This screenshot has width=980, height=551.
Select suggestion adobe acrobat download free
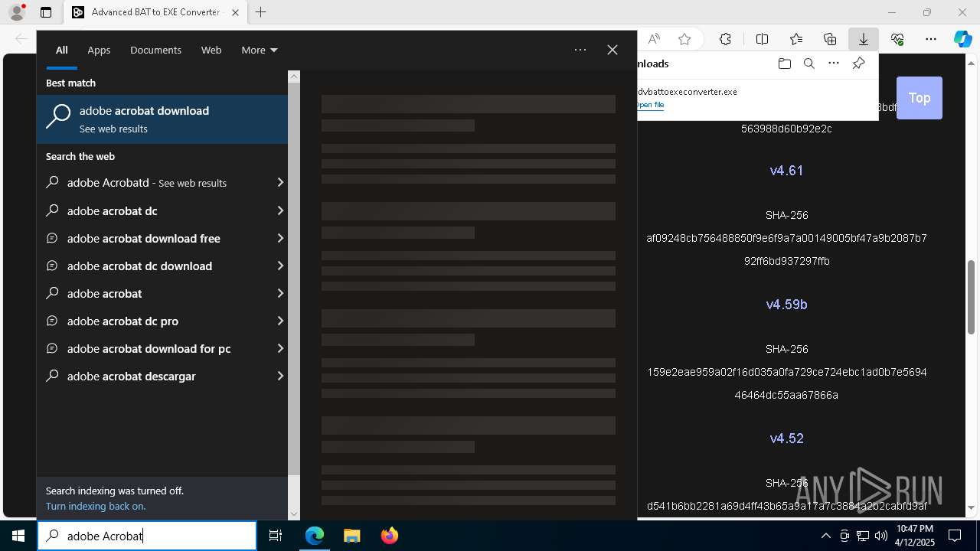click(155, 238)
